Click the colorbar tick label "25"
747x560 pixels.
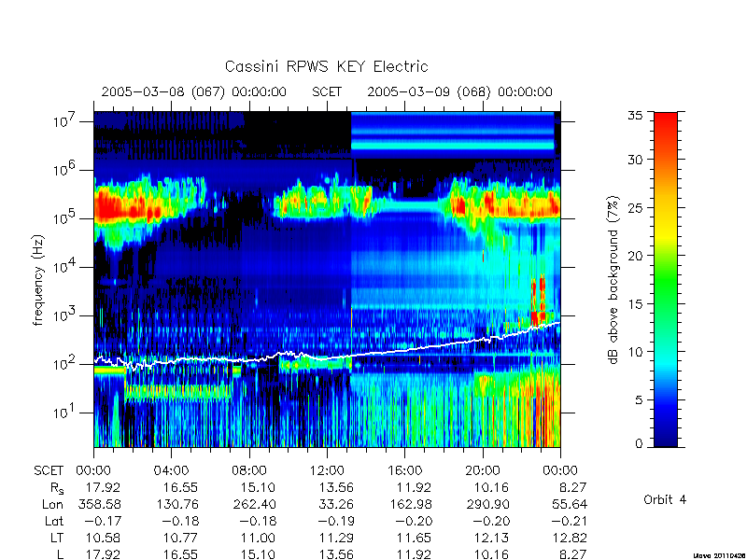(635, 207)
